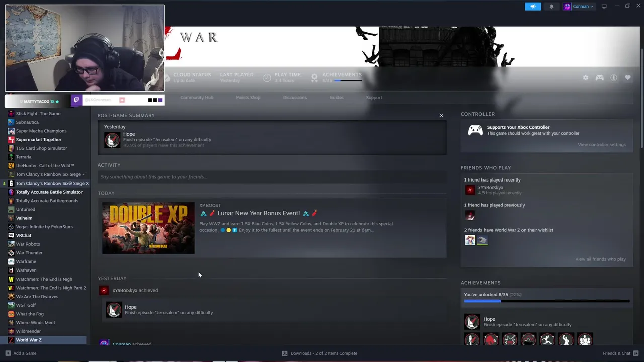The image size is (644, 362).
Task: Open xYaBoiSkyx in Friends Who Play
Action: point(491,188)
